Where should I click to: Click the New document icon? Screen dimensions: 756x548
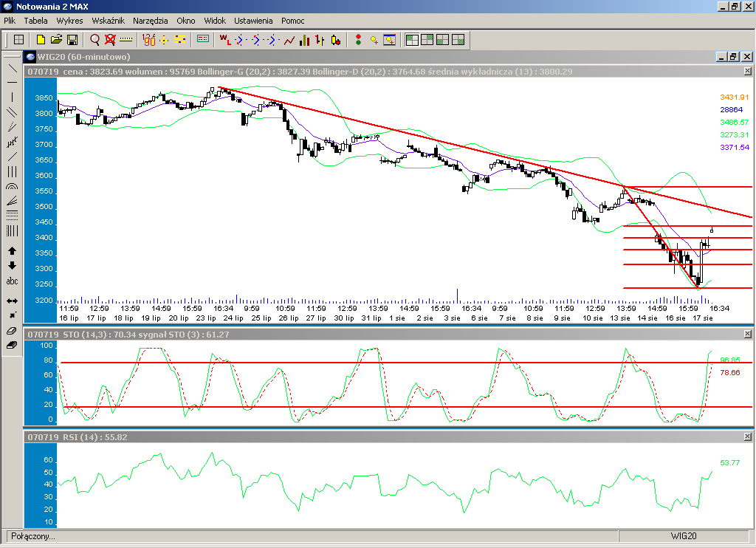point(41,39)
